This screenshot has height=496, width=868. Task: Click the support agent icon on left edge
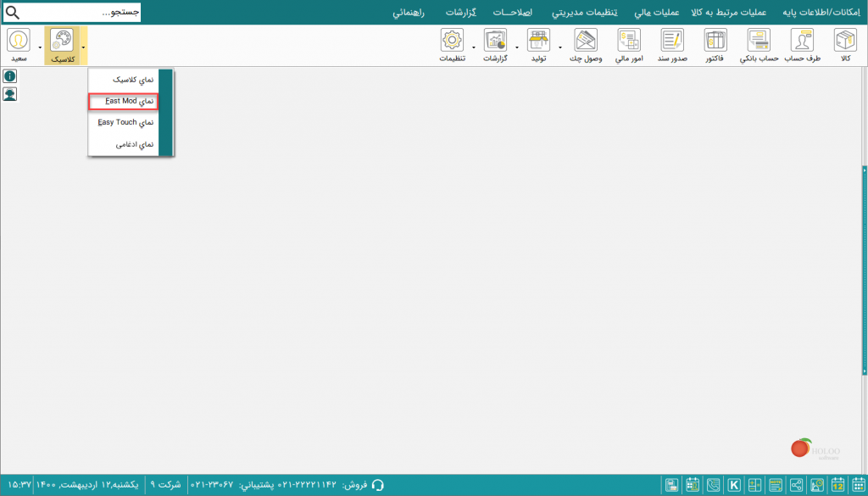click(9, 94)
